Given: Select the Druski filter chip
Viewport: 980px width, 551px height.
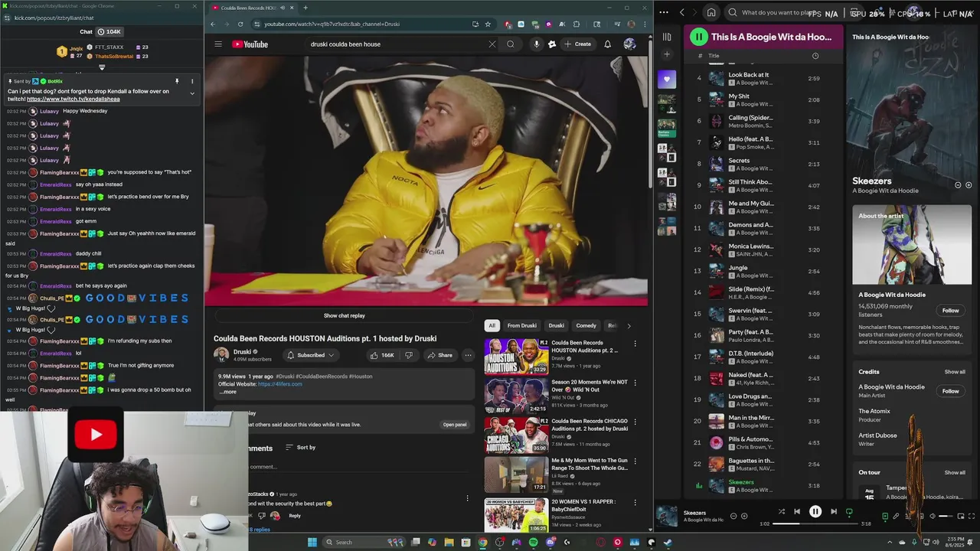Looking at the screenshot, I should pos(556,325).
